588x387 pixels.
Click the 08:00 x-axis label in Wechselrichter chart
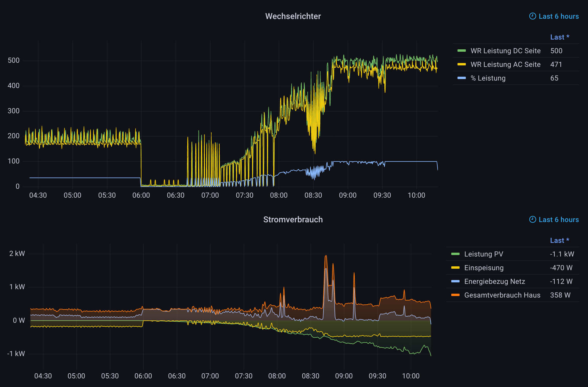[x=279, y=195]
